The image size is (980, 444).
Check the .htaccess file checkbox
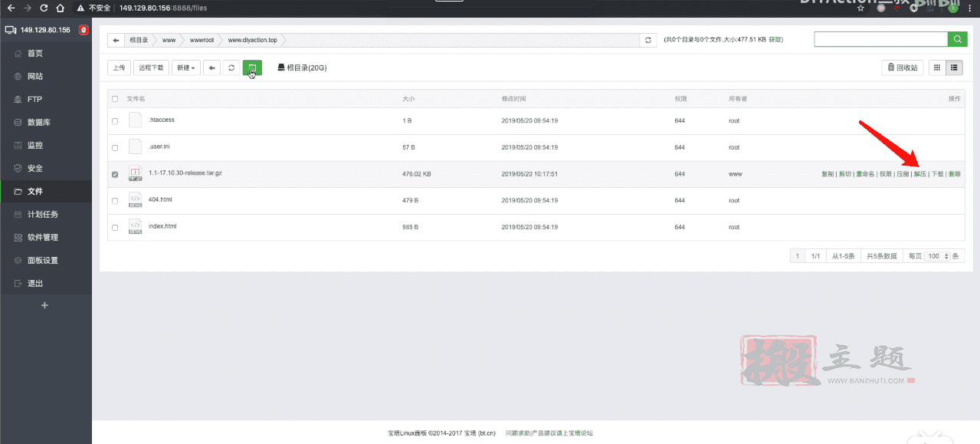(x=115, y=121)
